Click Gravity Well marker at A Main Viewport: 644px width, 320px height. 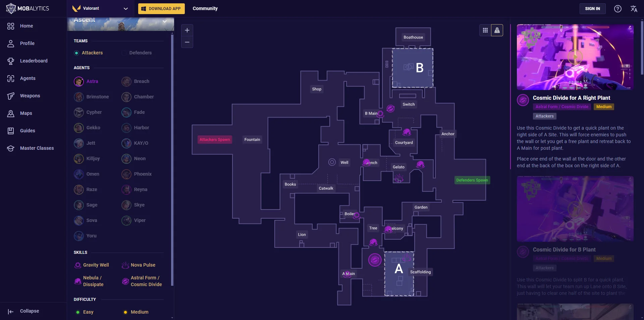tap(348, 274)
